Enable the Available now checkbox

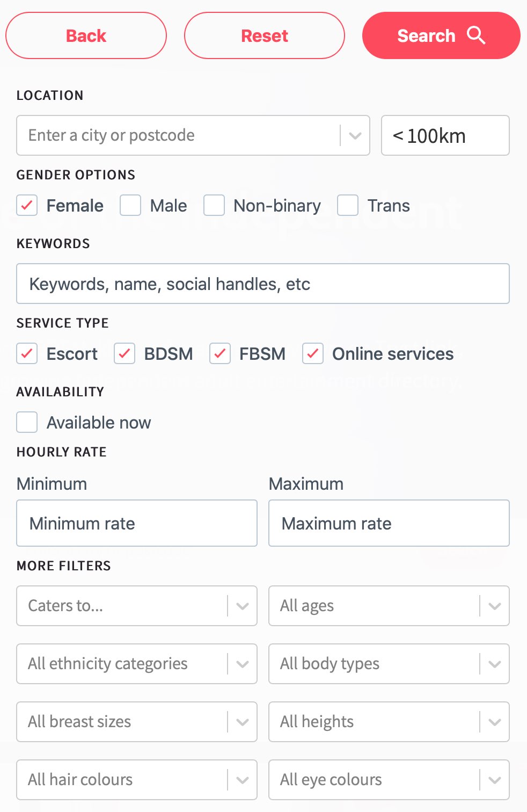click(x=27, y=422)
